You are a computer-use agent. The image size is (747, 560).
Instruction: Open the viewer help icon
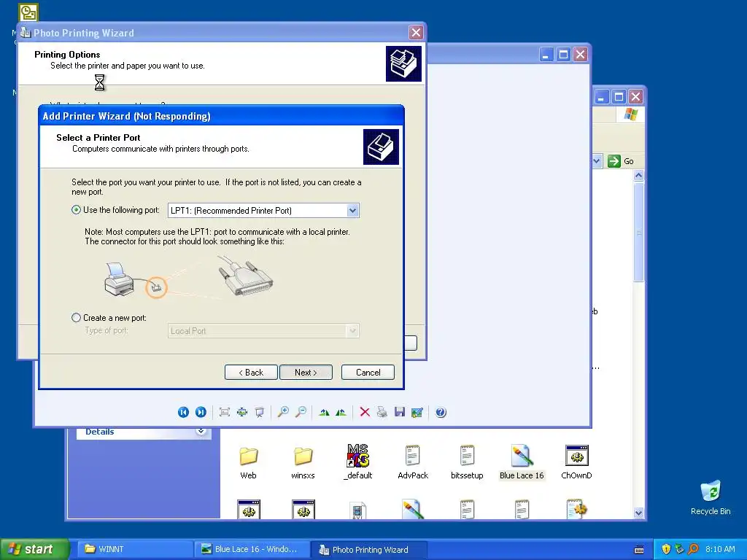point(441,413)
